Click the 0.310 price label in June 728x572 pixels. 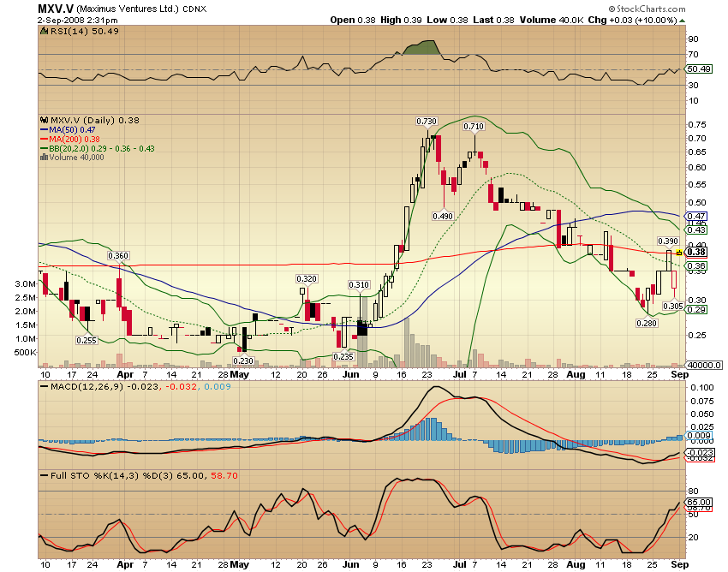click(x=359, y=284)
